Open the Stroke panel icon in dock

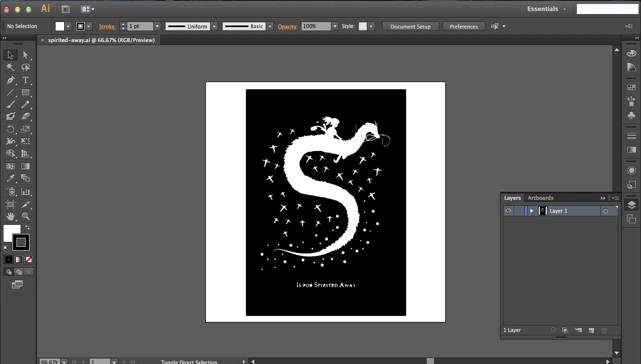[x=631, y=136]
